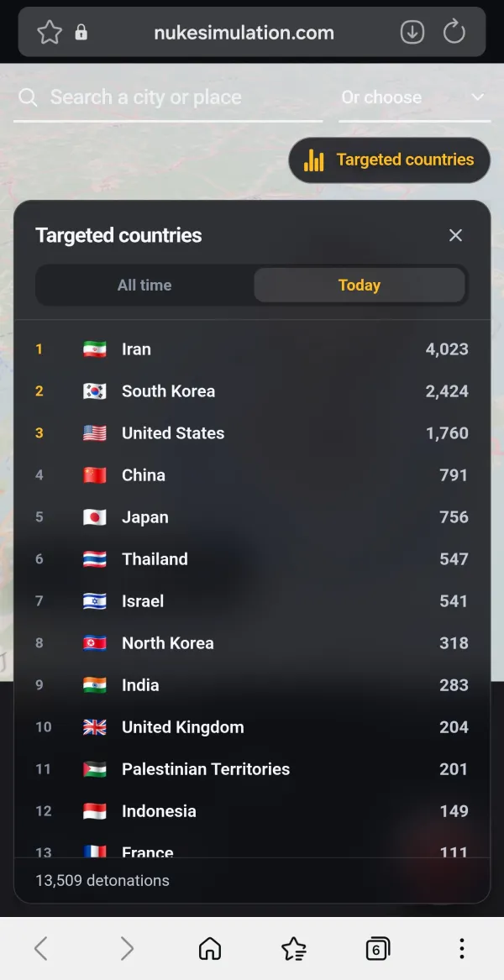Go to browser home icon

[209, 949]
